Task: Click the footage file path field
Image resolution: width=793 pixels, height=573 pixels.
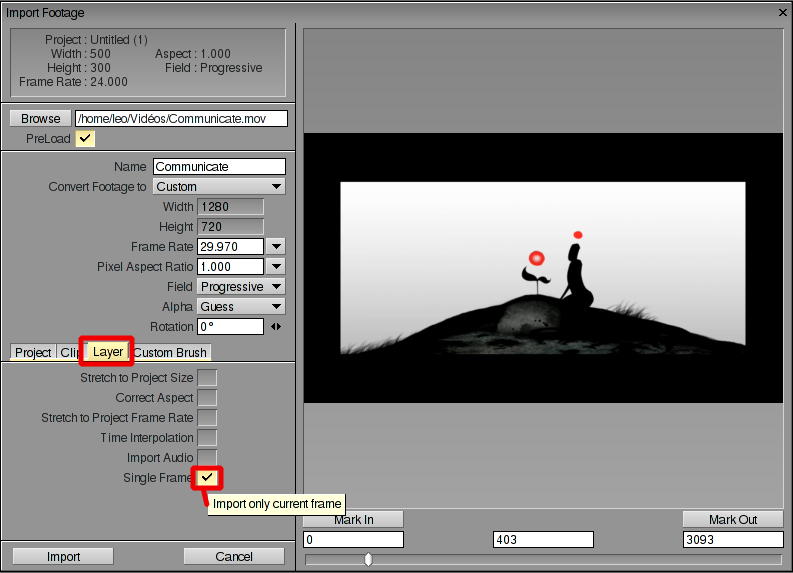Action: click(181, 118)
